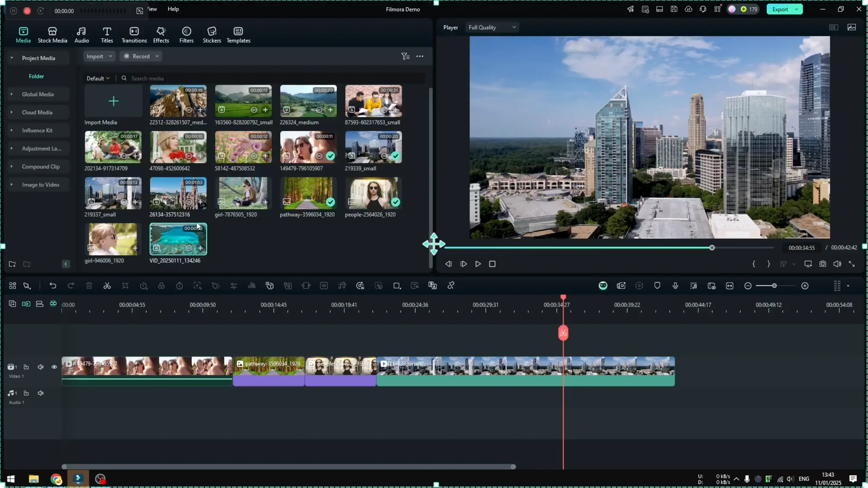Click the delete trash icon
The height and width of the screenshot is (488, 868).
click(89, 286)
